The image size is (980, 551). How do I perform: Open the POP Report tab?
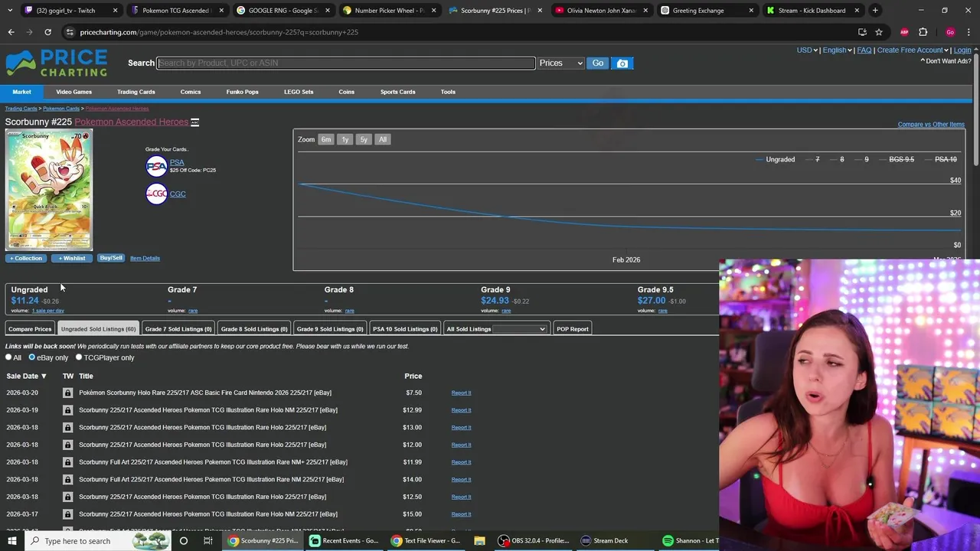(573, 329)
